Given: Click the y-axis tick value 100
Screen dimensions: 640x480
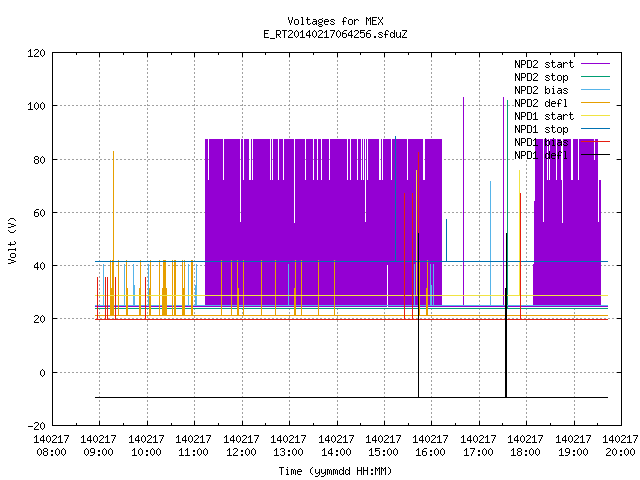Looking at the screenshot, I should (36, 106).
